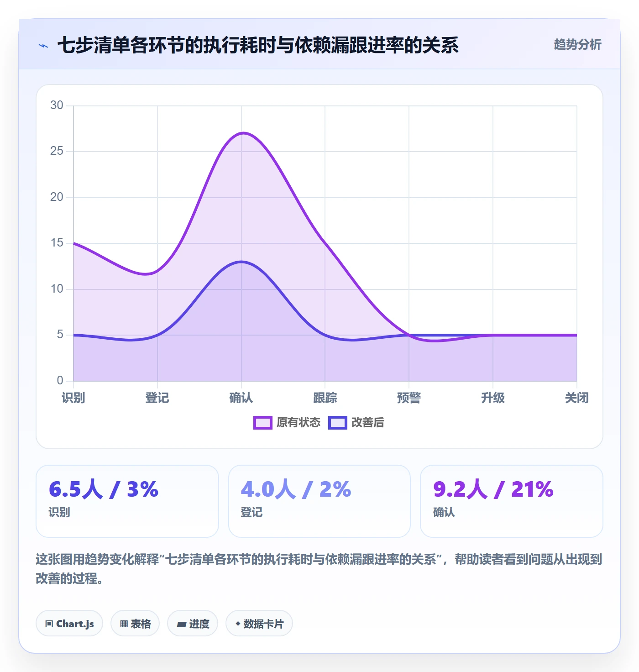Click the 登记 label under 4.0人 card
The image size is (639, 672).
[x=251, y=512]
